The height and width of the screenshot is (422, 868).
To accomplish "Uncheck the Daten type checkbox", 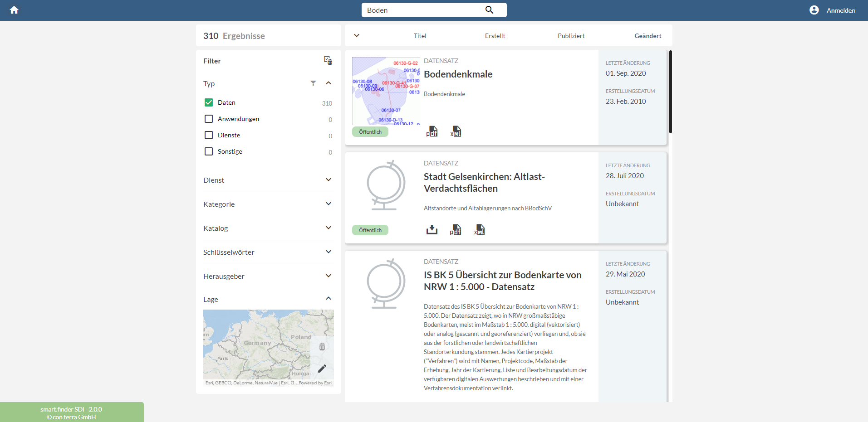I will point(209,102).
